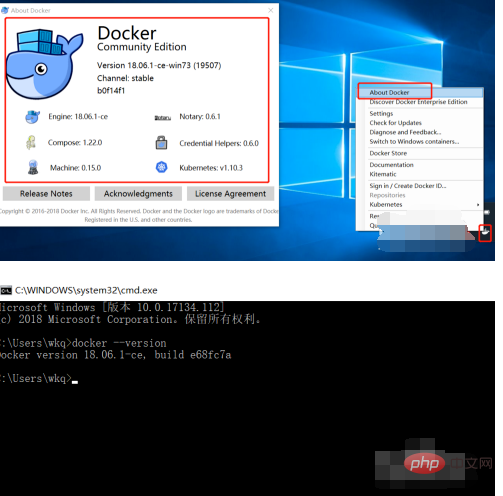Click Engine: 18.06.1-ce text
503x496 pixels.
click(x=78, y=117)
